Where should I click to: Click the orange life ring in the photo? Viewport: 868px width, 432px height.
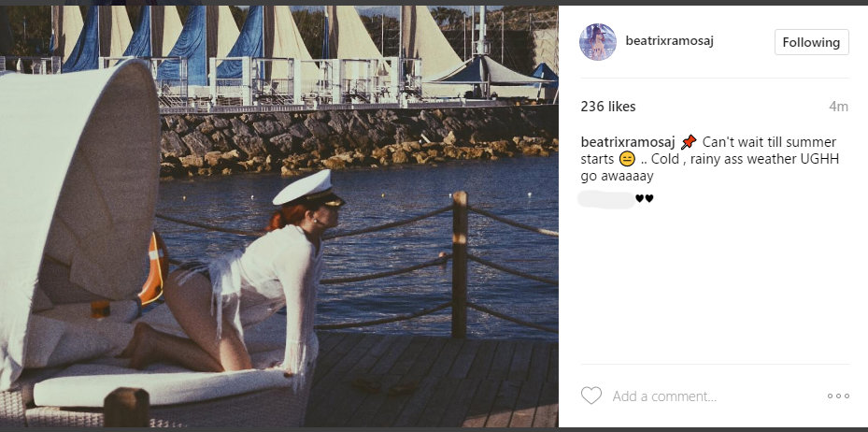tap(152, 269)
